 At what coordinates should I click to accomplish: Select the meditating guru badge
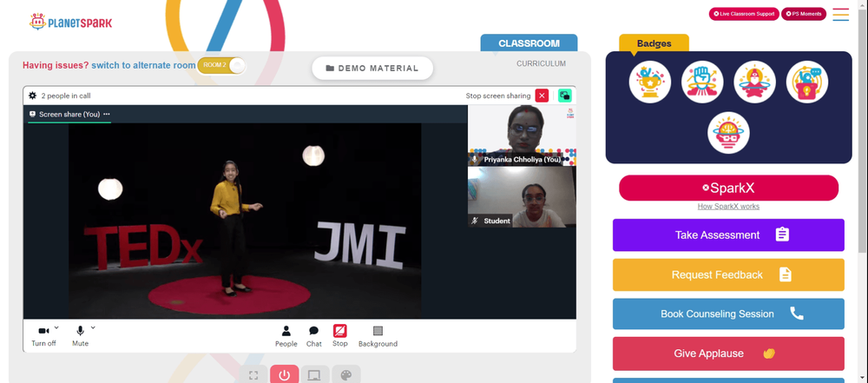coord(754,82)
